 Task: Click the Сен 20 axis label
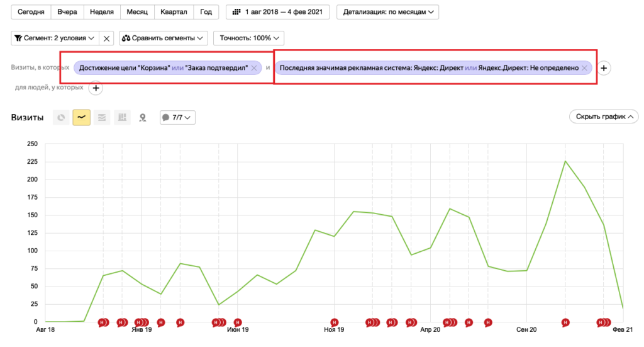(526, 330)
